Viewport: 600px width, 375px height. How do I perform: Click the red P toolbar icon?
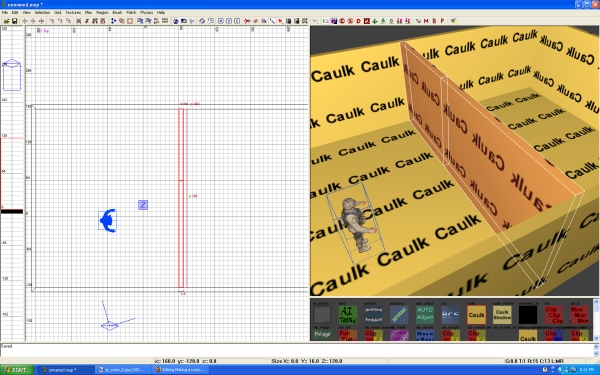click(442, 21)
